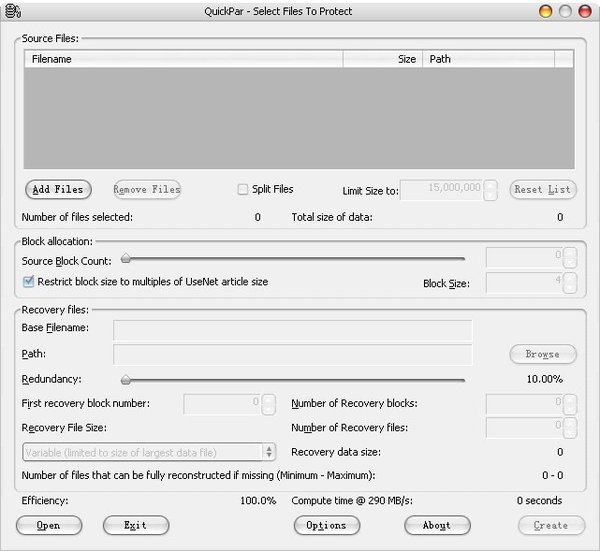Viewport: 600px width, 551px height.
Task: Click the Source Block Count slider handle
Action: coord(126,259)
